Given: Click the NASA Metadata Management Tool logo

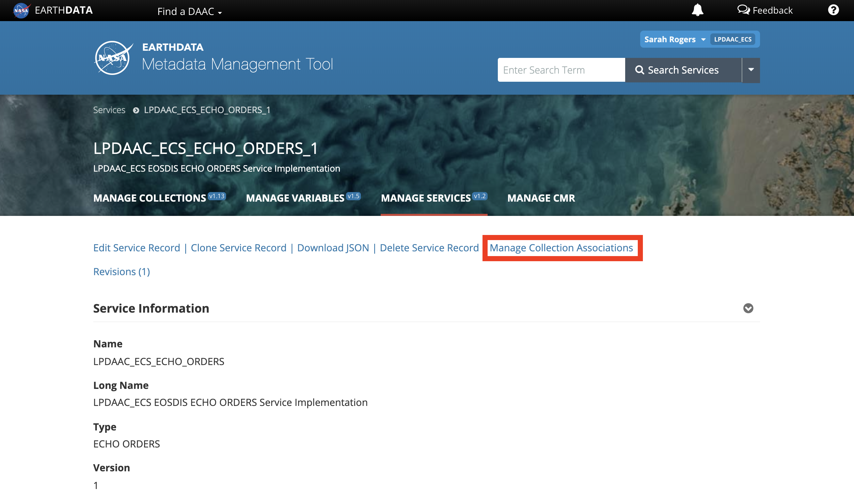Looking at the screenshot, I should point(113,58).
